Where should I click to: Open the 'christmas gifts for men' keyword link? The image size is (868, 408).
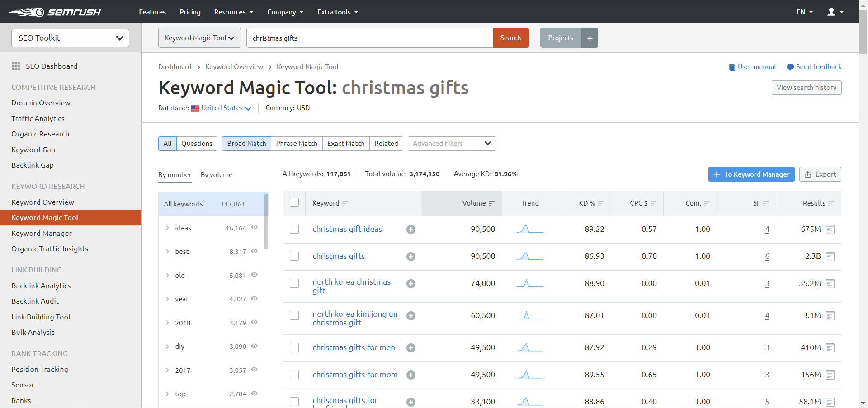pos(354,347)
